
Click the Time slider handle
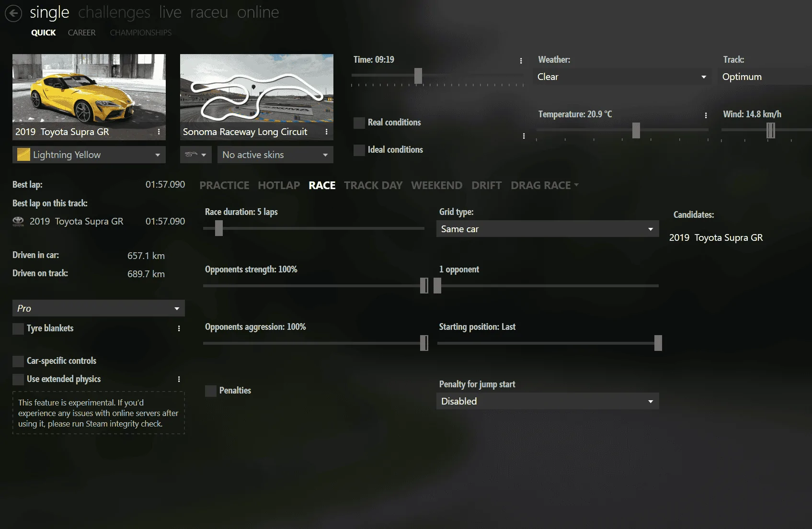click(x=418, y=76)
